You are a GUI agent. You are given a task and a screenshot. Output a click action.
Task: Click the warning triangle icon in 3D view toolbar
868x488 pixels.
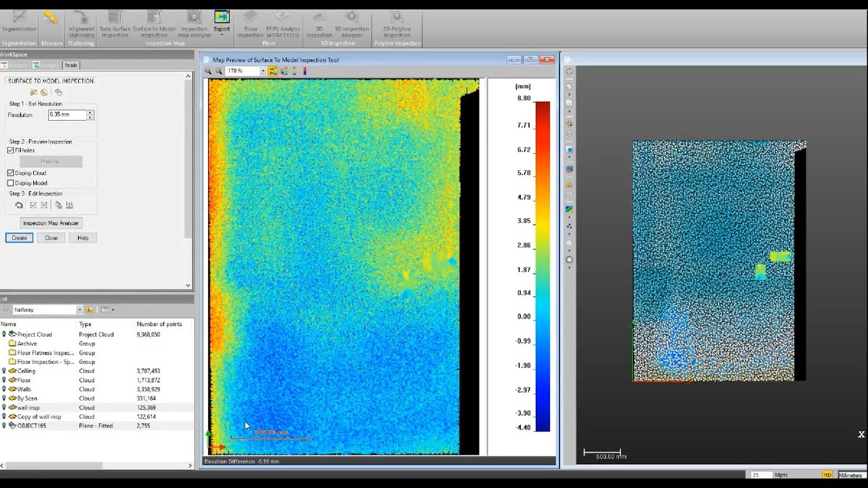[x=569, y=184]
